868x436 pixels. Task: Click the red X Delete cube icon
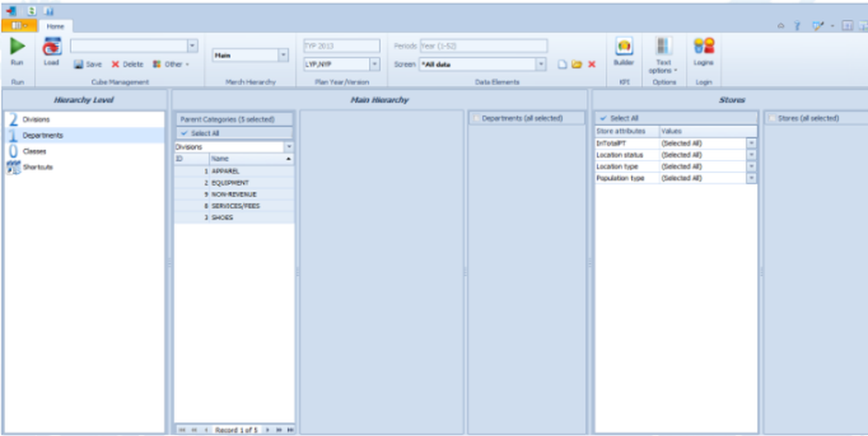pyautogui.click(x=115, y=64)
